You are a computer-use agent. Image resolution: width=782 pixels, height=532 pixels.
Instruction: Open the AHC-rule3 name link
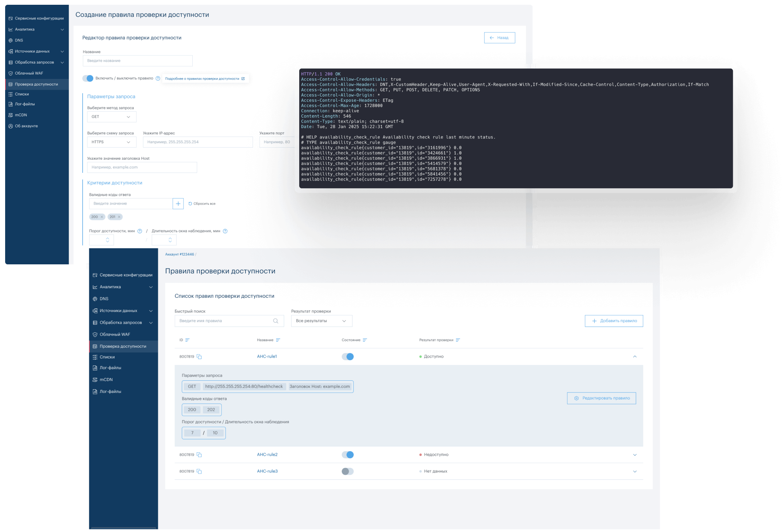coord(267,471)
